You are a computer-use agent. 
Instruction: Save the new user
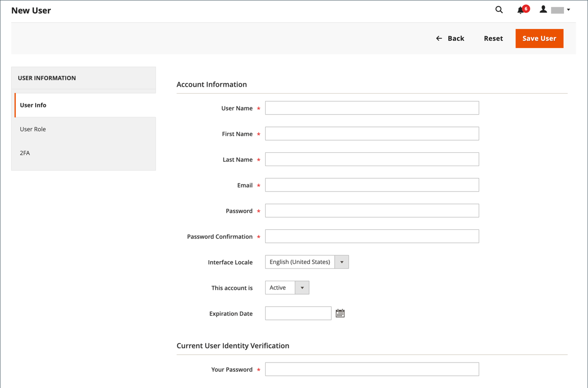pos(539,38)
